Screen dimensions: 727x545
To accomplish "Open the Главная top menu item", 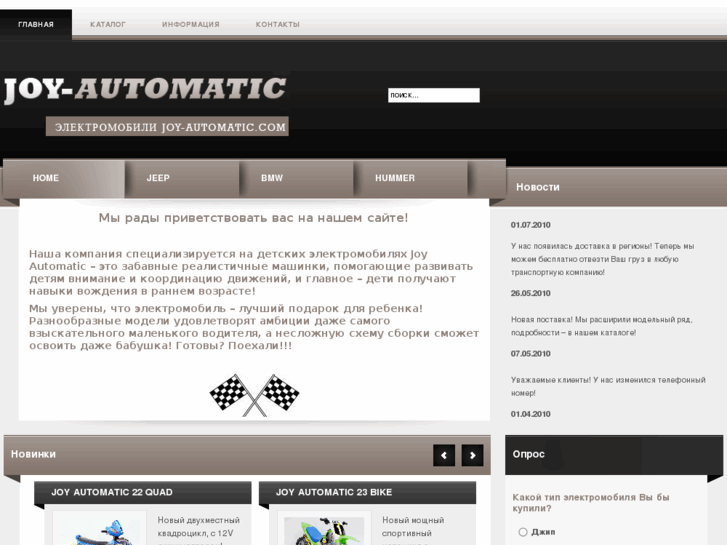I will click(36, 25).
